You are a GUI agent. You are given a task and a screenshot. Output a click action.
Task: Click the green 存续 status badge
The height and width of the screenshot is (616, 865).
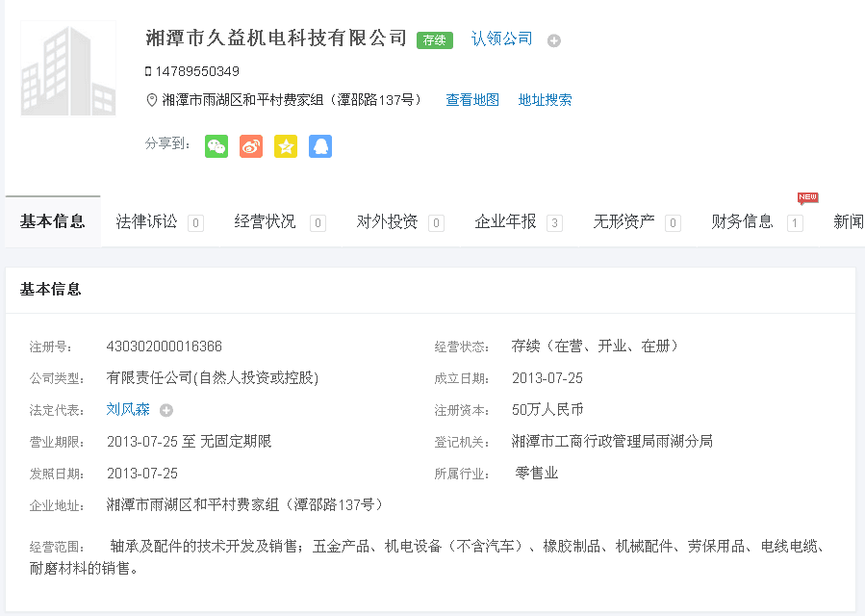click(435, 40)
